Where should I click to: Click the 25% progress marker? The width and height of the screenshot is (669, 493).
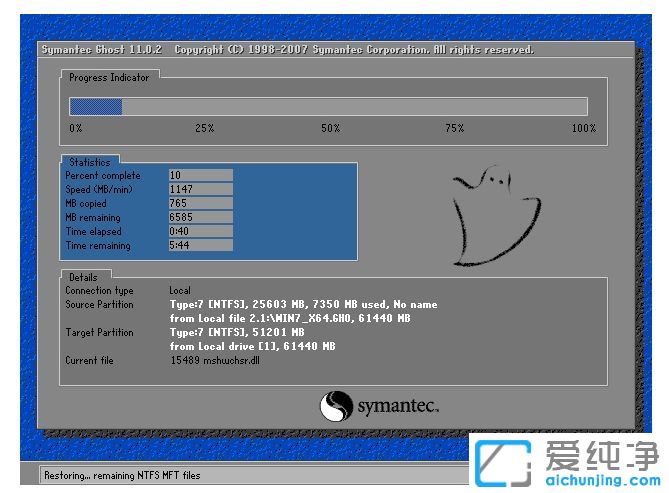click(x=205, y=128)
